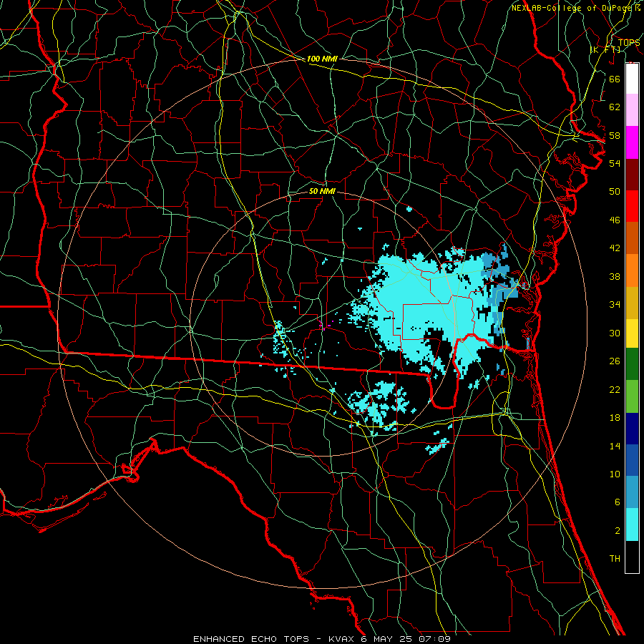The image size is (644, 644).
Task: Choose the navy blue legend swatch
Action: click(632, 429)
